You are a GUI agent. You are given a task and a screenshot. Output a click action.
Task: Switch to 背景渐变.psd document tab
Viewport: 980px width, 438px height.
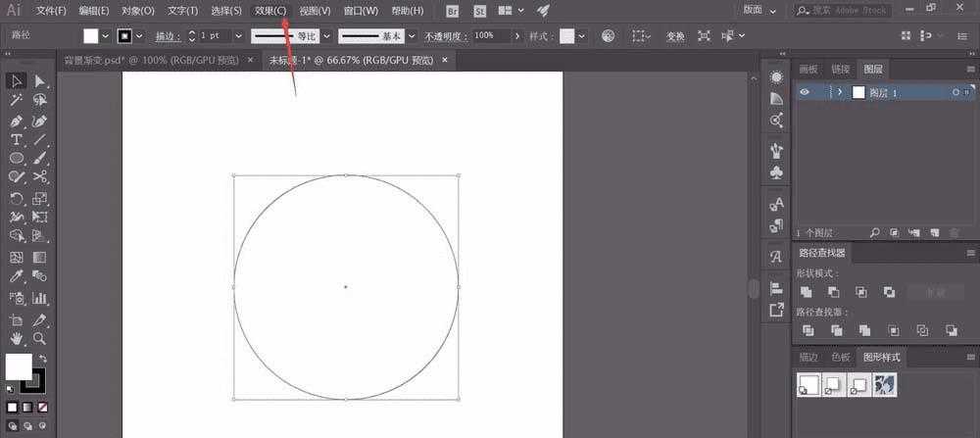[x=151, y=60]
